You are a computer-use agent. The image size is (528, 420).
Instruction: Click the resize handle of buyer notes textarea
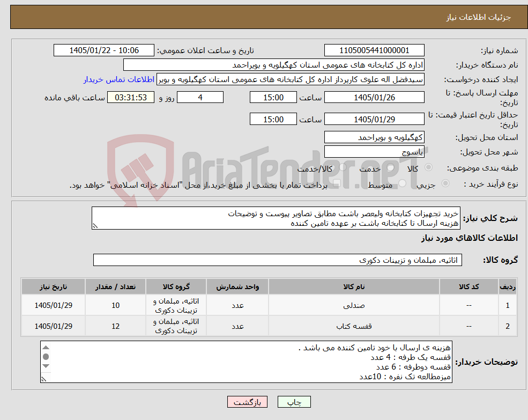point(43,379)
